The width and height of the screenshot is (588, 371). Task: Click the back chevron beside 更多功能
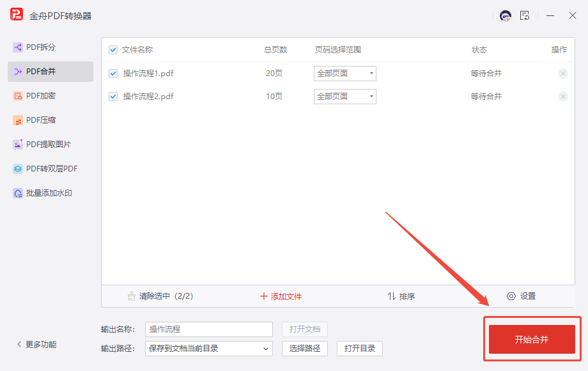19,344
